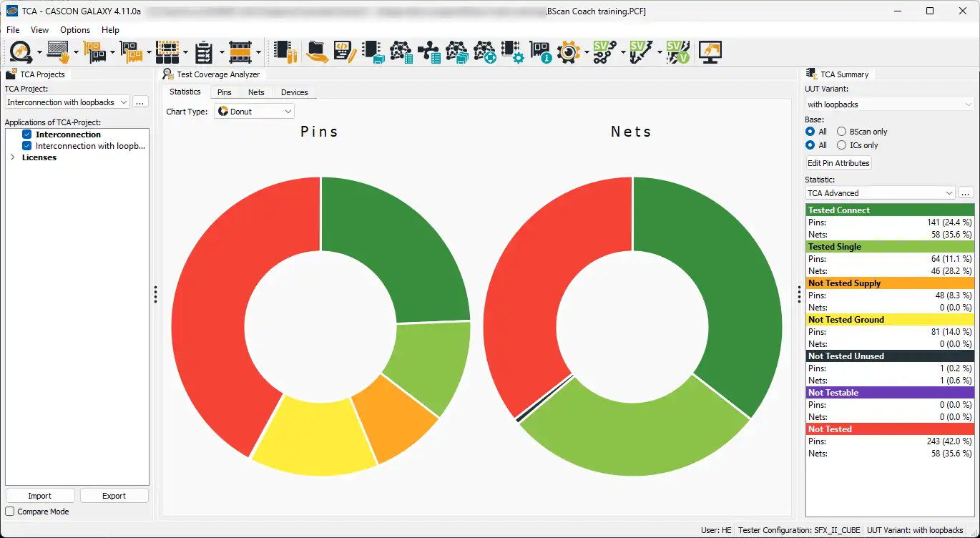Screen dimensions: 980x538
Task: Click the orange-and-black cards toolbar icon
Action: (x=94, y=52)
